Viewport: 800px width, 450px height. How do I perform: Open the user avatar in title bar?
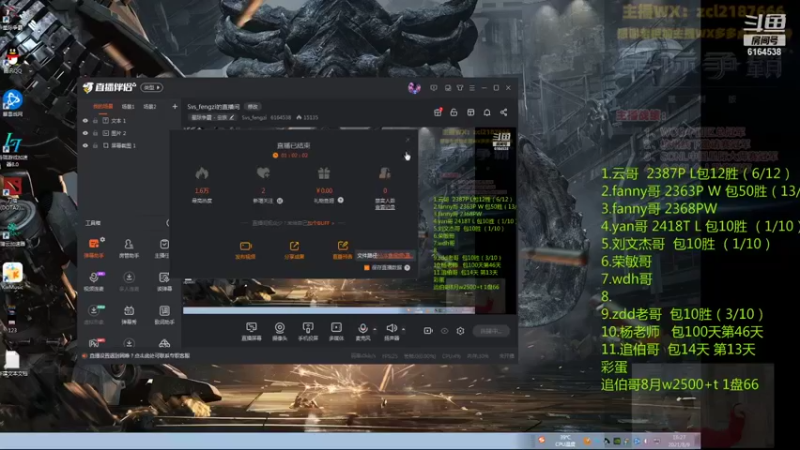(x=414, y=88)
